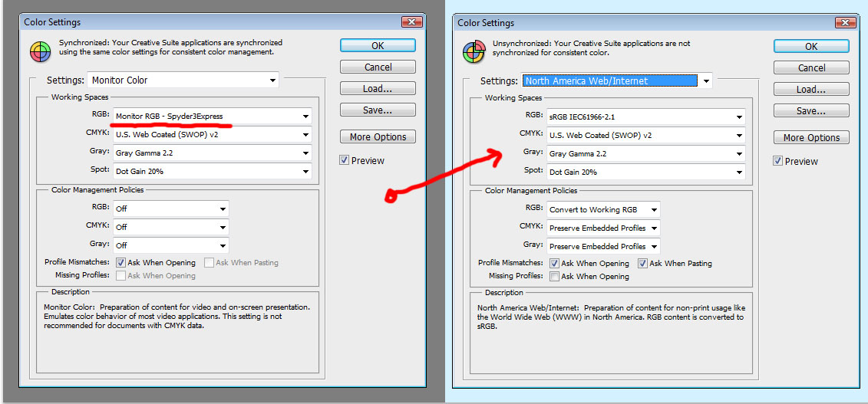Click OK in the right Color Settings dialog
The height and width of the screenshot is (404, 868).
811,46
